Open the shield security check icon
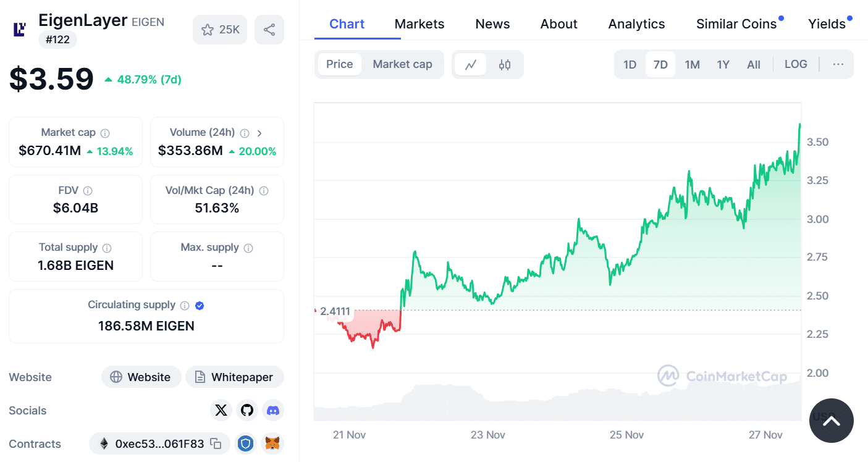 click(246, 443)
